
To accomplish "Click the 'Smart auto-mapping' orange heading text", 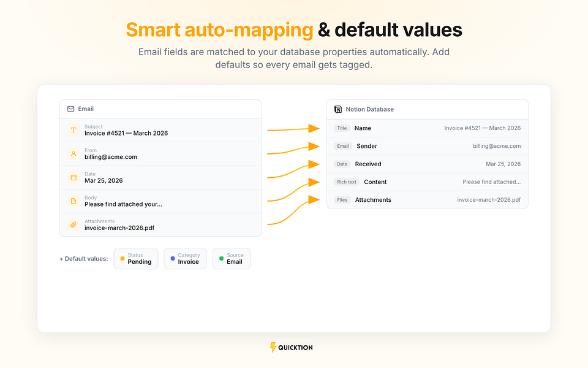I will point(219,30).
